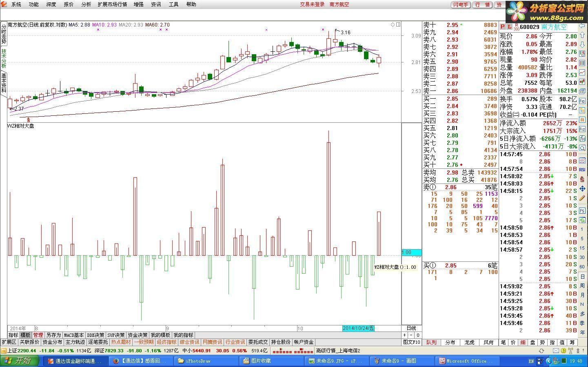Select the DDE决策 template tab

[96, 335]
